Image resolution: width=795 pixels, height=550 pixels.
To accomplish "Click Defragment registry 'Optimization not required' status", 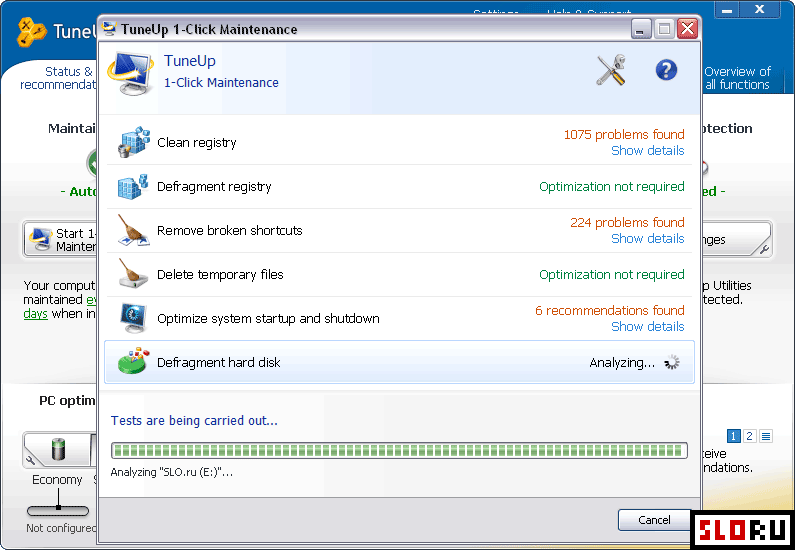I will 611,187.
